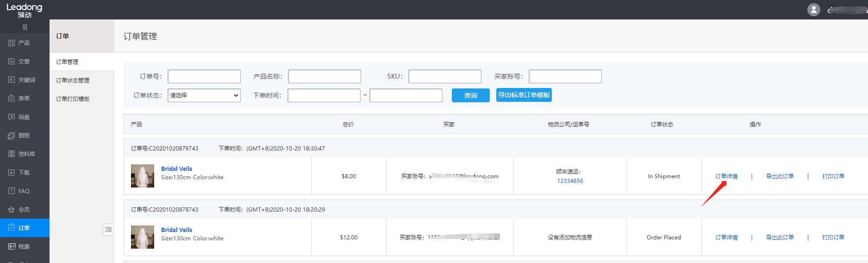Open the 订单状态 dropdown selector
Image resolution: width=868 pixels, height=263 pixels.
point(204,95)
